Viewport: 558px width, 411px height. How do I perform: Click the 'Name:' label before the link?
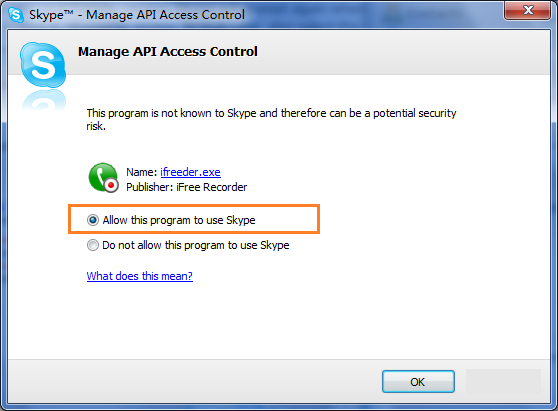click(142, 172)
